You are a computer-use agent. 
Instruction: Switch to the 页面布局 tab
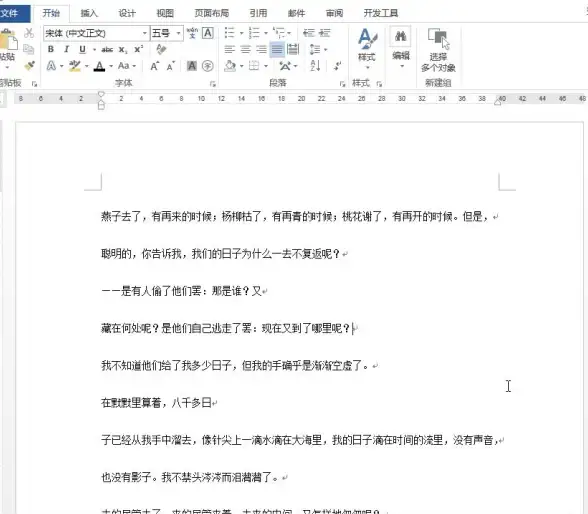(x=212, y=13)
